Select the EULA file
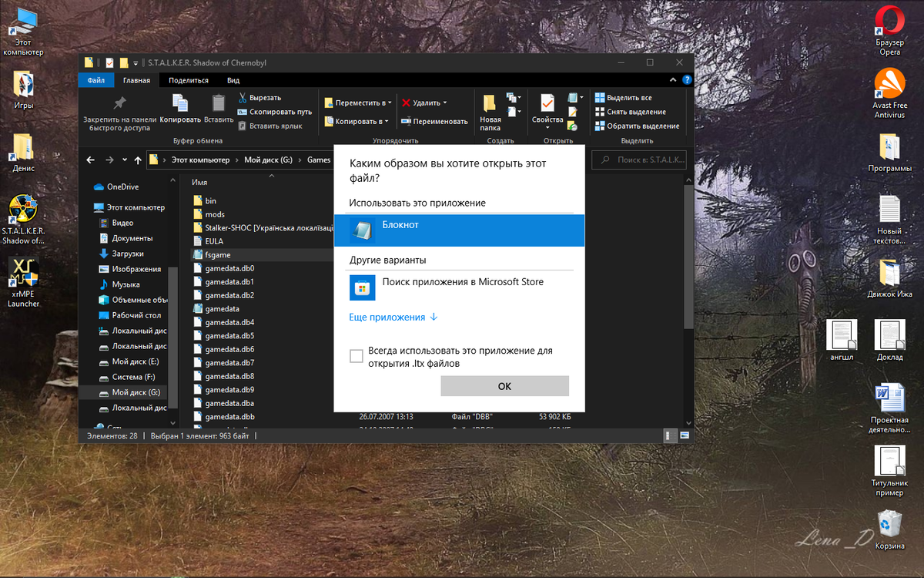The height and width of the screenshot is (578, 924). 208,241
